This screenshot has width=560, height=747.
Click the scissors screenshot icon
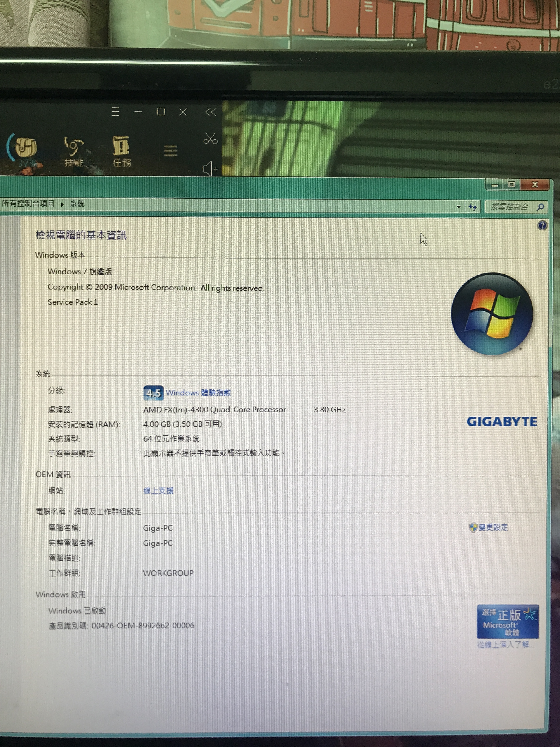[x=210, y=138]
